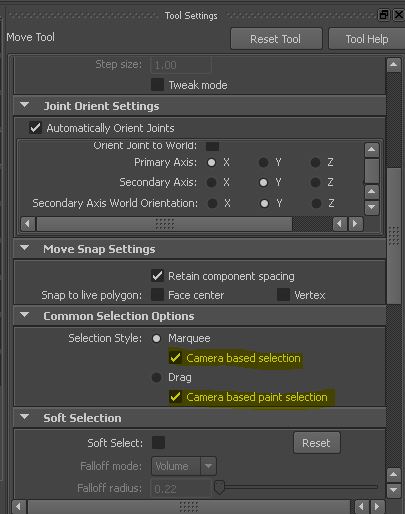Viewport: 405px width, 514px height.
Task: Click main panel scroll up arrow at top
Action: (394, 64)
